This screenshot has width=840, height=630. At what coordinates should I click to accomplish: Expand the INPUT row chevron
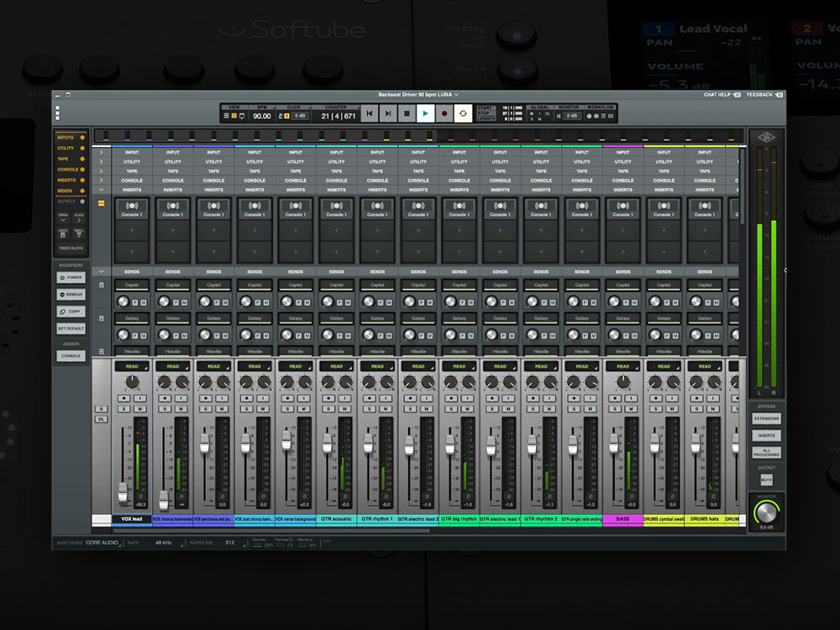pos(102,152)
